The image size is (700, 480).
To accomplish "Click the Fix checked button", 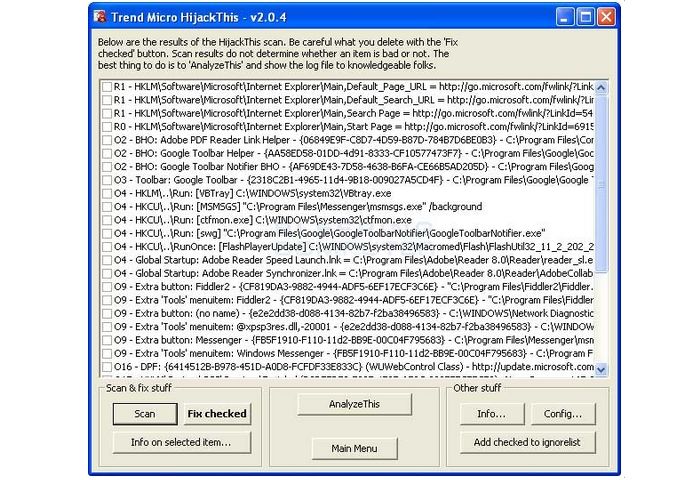I will 217,414.
